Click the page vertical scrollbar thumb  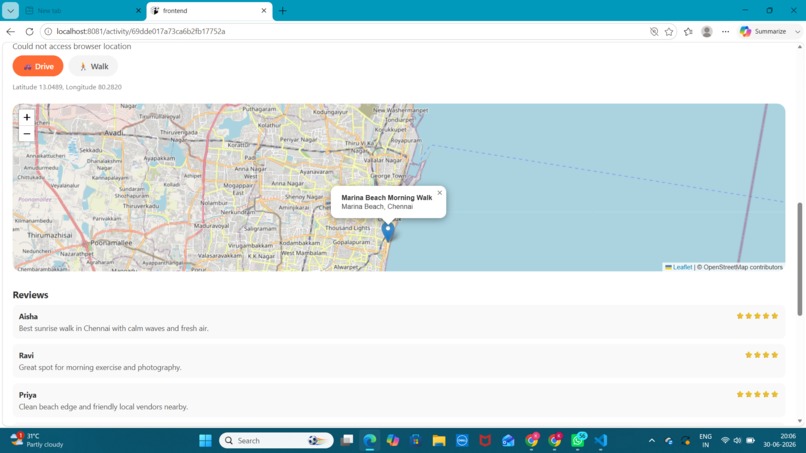tap(799, 259)
